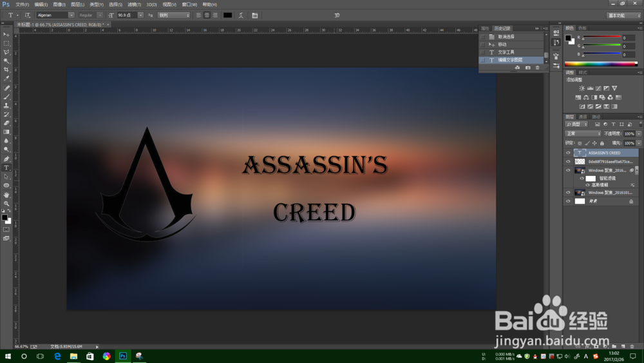
Task: Create new document from current history state
Action: (518, 68)
